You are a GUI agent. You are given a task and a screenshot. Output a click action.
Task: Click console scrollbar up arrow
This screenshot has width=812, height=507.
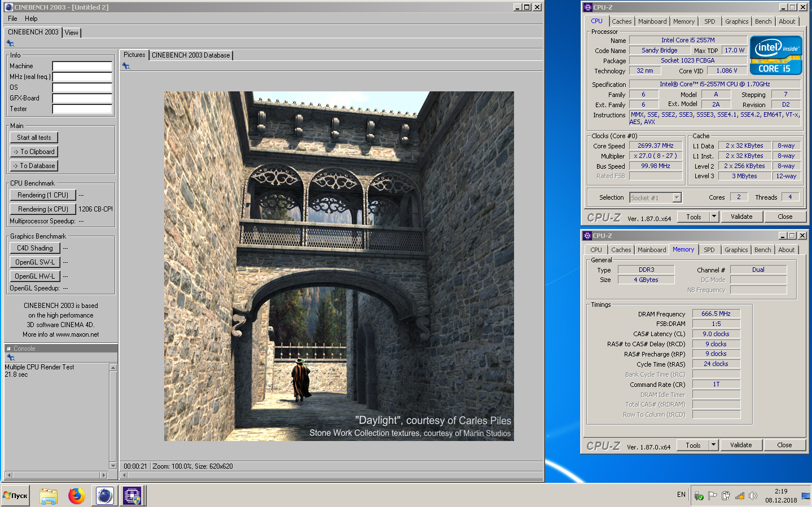[113, 368]
